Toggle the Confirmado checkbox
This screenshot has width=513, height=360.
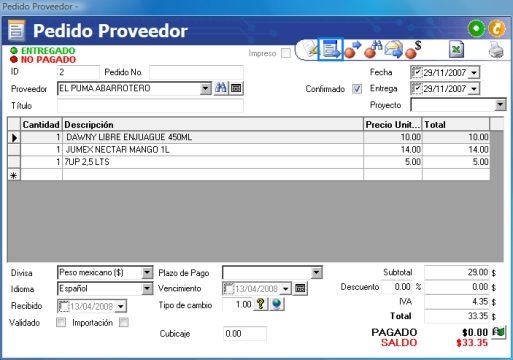(357, 89)
